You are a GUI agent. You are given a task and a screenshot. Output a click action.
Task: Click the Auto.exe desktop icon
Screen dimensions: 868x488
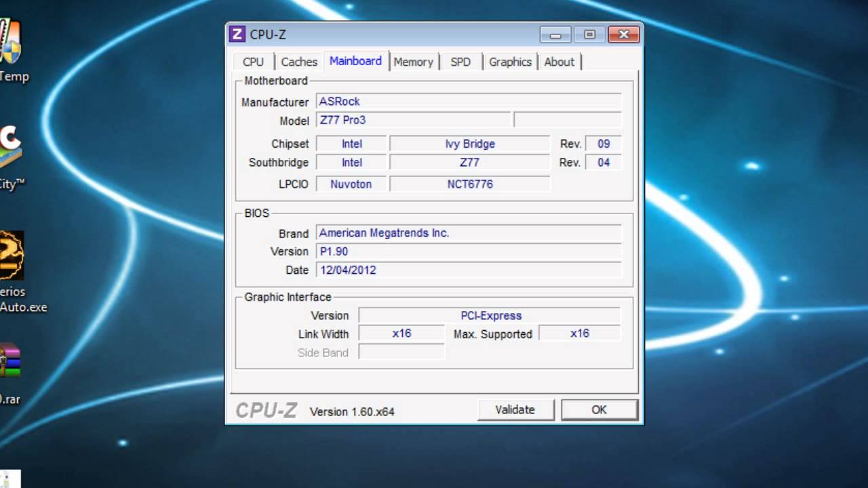[12, 256]
